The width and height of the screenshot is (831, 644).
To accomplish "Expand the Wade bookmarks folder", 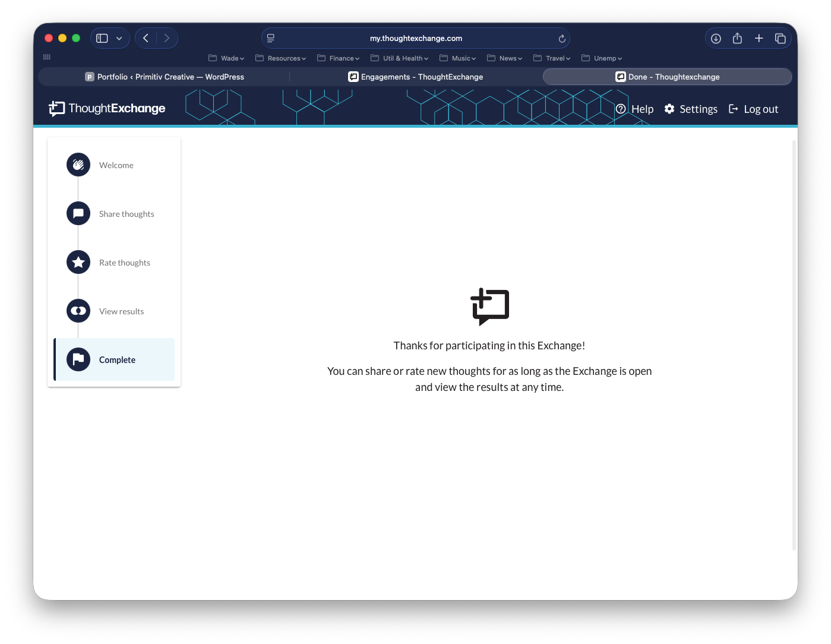I will pyautogui.click(x=226, y=58).
